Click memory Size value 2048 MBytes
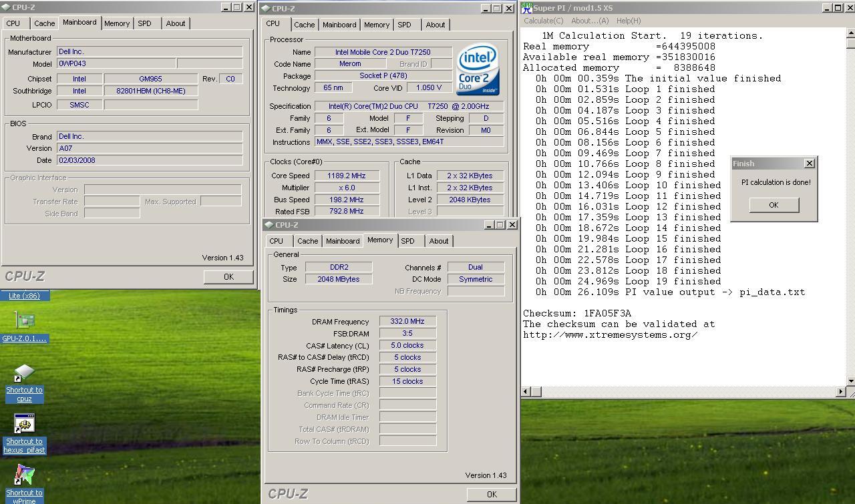Screen dimensions: 855x504 point(339,279)
